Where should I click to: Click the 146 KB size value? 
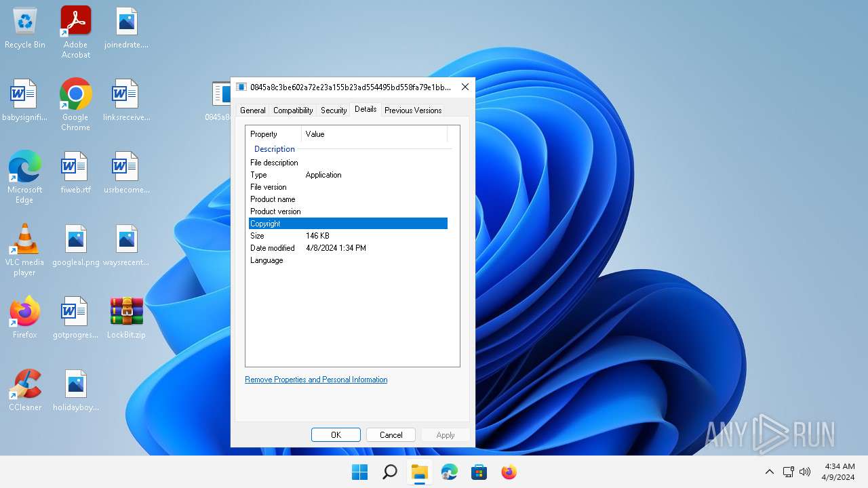(317, 236)
